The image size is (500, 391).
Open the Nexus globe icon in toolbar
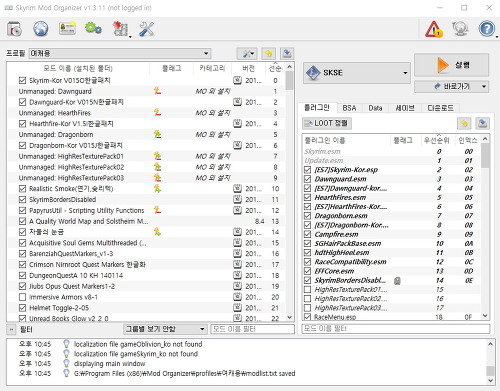click(x=41, y=29)
